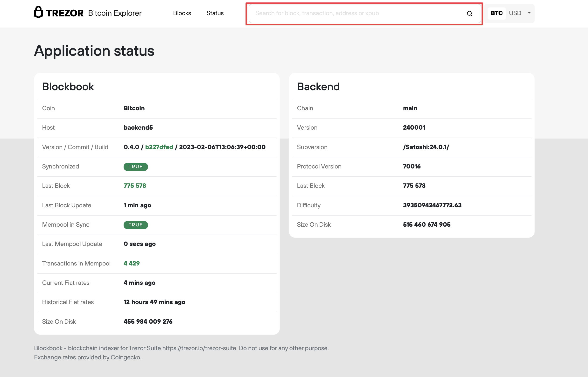Select Historical Fiat rates 12 hours 49 mins ago

point(154,302)
